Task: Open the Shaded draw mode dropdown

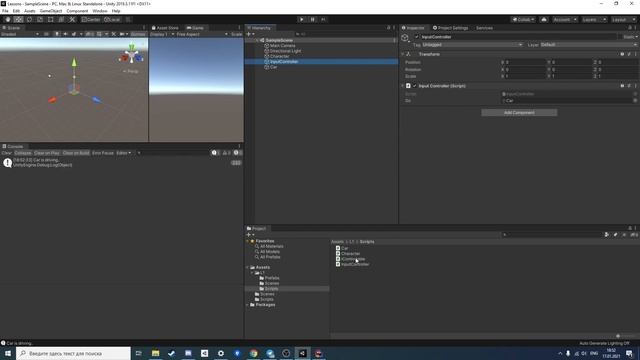Action: [20, 34]
